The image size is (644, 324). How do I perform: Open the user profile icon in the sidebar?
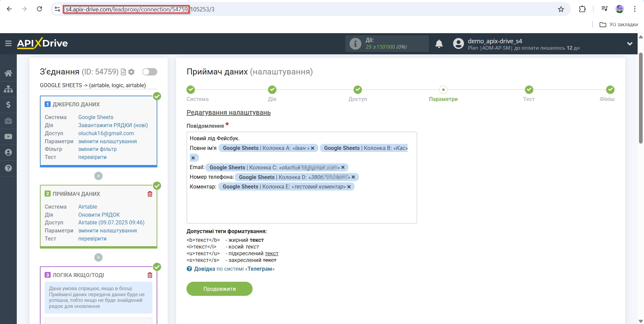point(8,152)
